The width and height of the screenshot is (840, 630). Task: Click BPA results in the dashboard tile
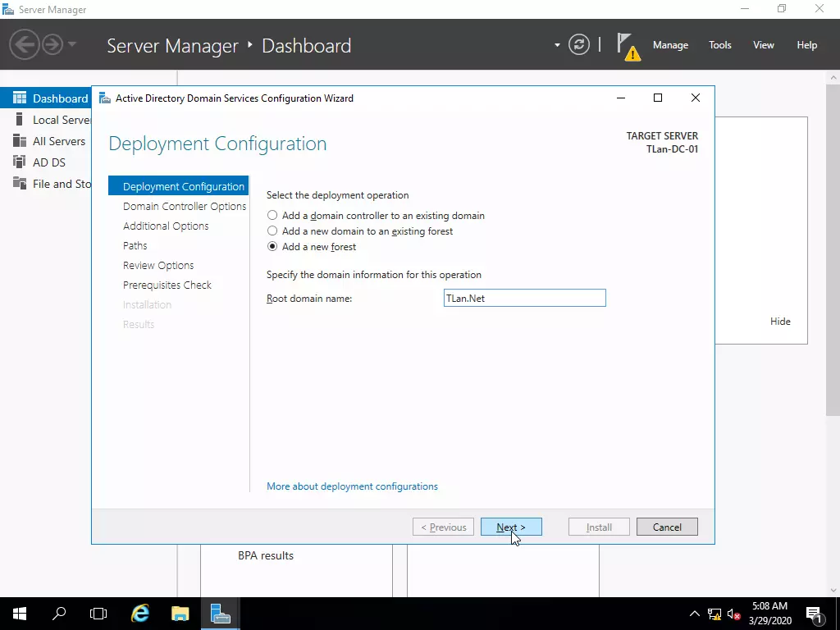(x=266, y=555)
